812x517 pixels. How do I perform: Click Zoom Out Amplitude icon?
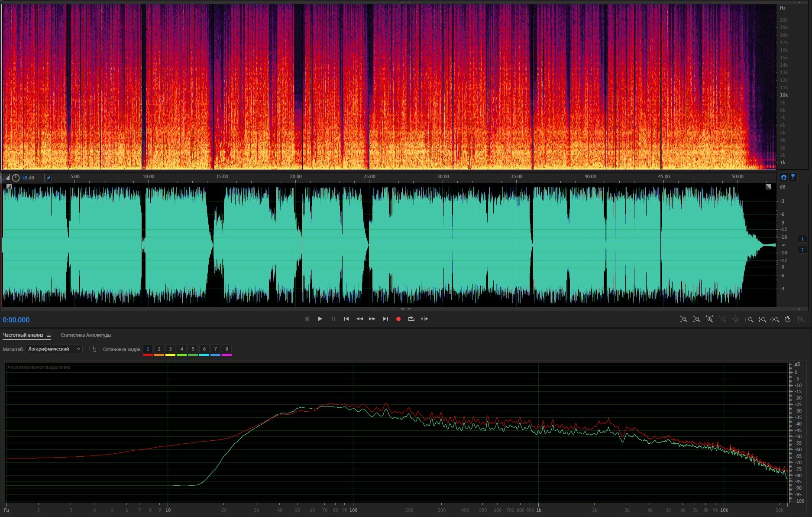tap(696, 319)
